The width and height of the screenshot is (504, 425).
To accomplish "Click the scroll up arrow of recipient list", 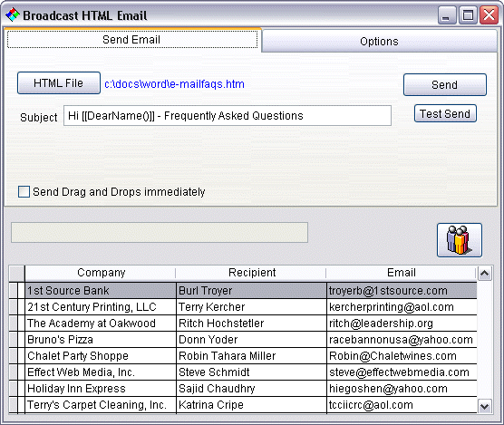I will [x=485, y=274].
